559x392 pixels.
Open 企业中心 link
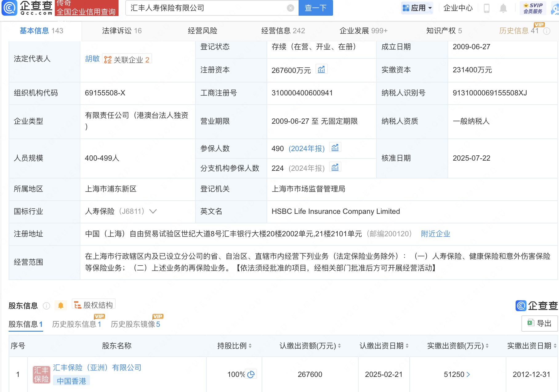coord(458,8)
